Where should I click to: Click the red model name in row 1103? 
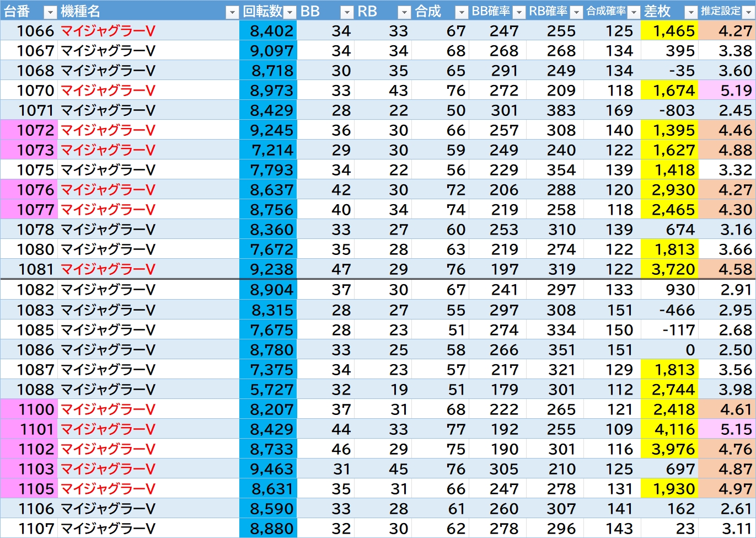tap(108, 469)
